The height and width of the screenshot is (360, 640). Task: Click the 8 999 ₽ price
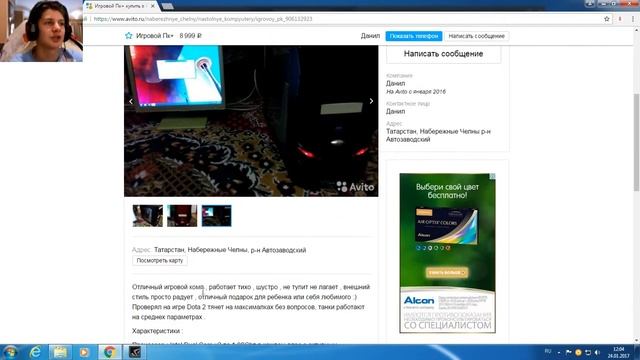coord(191,36)
